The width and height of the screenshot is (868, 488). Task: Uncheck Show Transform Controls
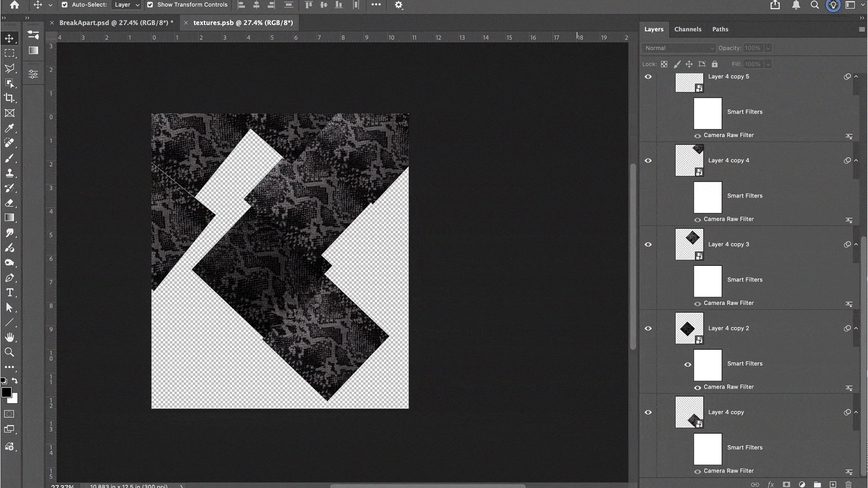(150, 5)
